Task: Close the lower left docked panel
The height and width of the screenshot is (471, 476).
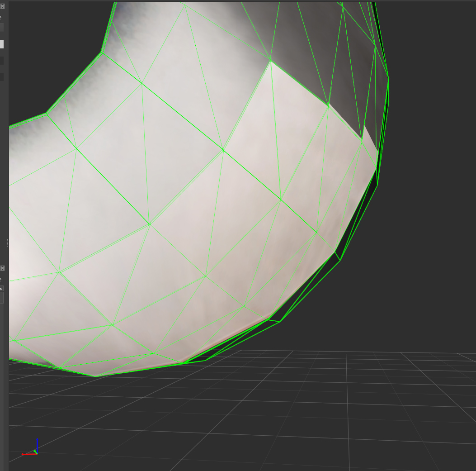Action: pyautogui.click(x=2, y=268)
